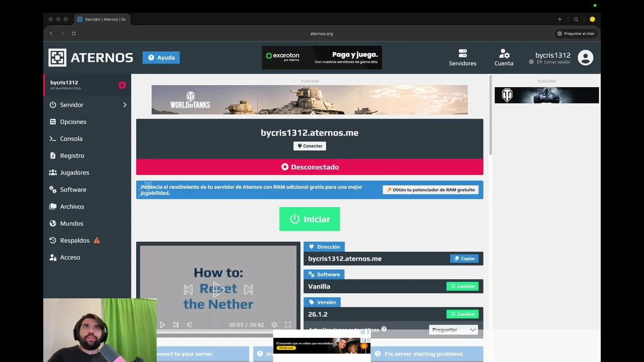Skip to previous video with overlay back icon
Screen dimensions: 644x362
click(x=188, y=289)
